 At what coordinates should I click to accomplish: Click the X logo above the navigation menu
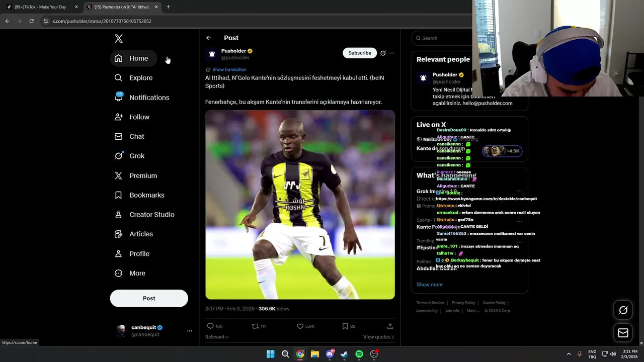pos(119,38)
